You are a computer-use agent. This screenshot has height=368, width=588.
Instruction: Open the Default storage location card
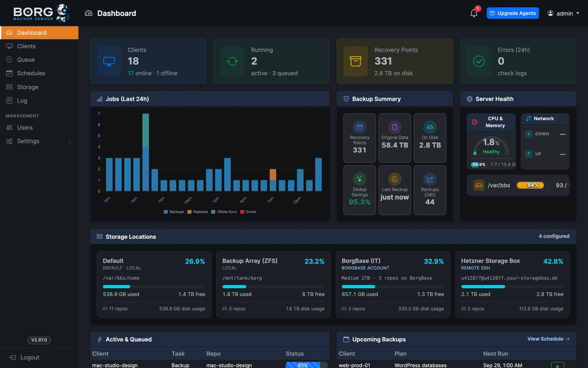click(154, 284)
